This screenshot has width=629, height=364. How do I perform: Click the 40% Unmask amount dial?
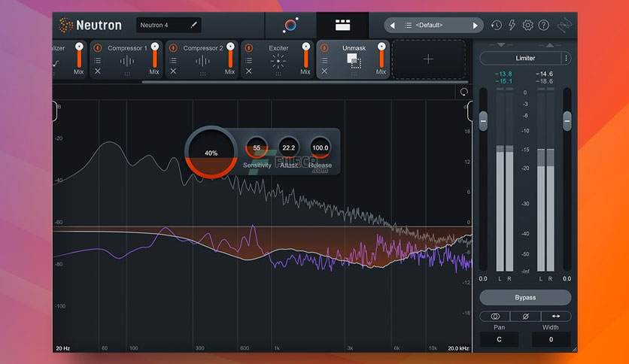click(211, 153)
